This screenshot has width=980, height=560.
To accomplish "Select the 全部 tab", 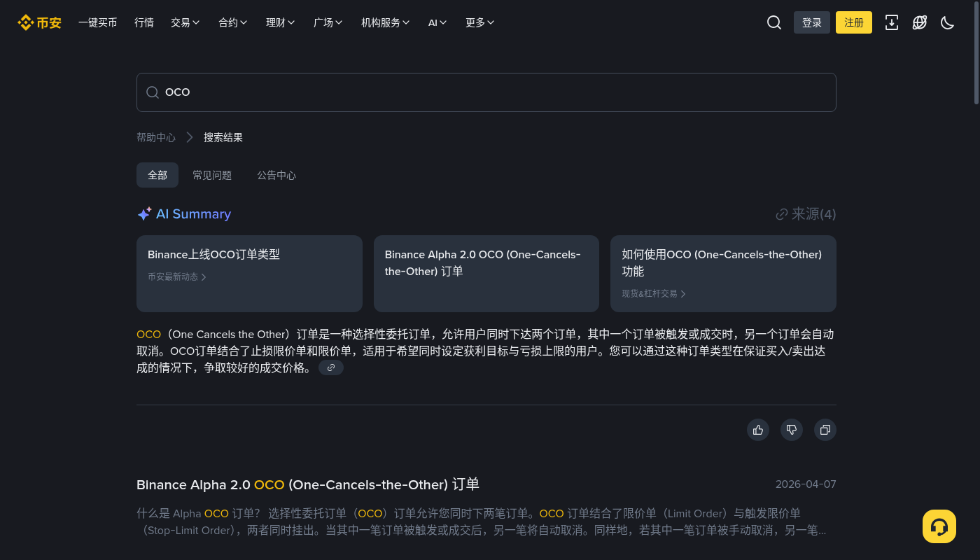I will click(157, 175).
